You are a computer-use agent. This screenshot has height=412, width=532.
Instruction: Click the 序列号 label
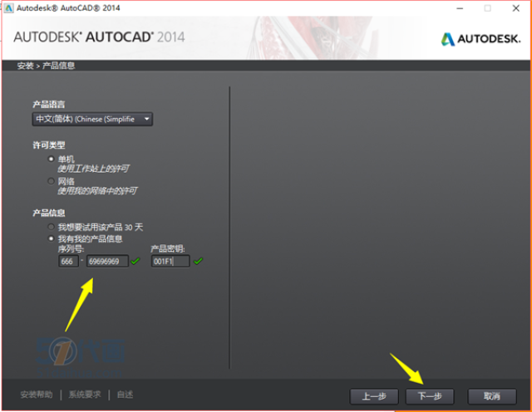(71, 249)
